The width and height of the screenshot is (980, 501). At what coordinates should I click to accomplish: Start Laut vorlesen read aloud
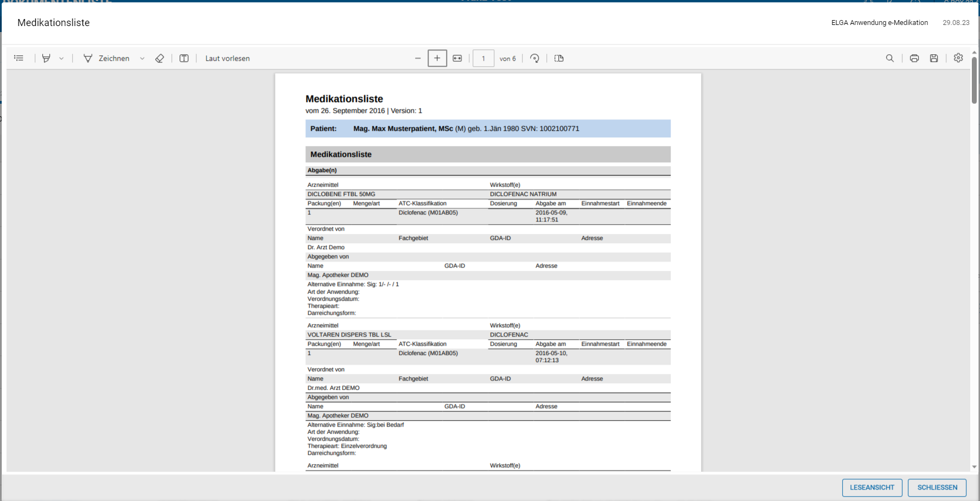(227, 58)
